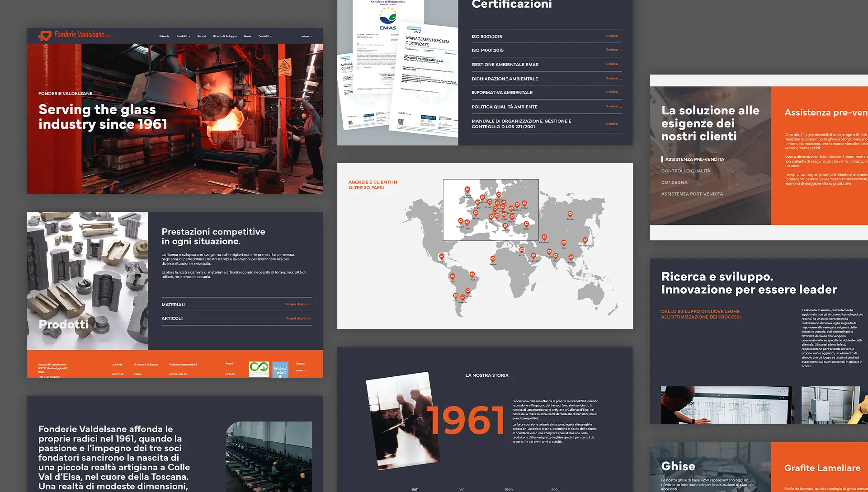Open the DNV Management System Certificate image
This screenshot has height=492, width=868.
(425, 80)
